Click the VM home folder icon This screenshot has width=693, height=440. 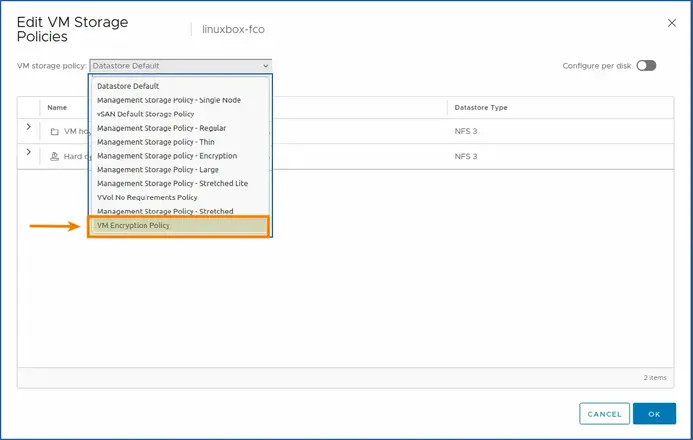click(x=55, y=131)
